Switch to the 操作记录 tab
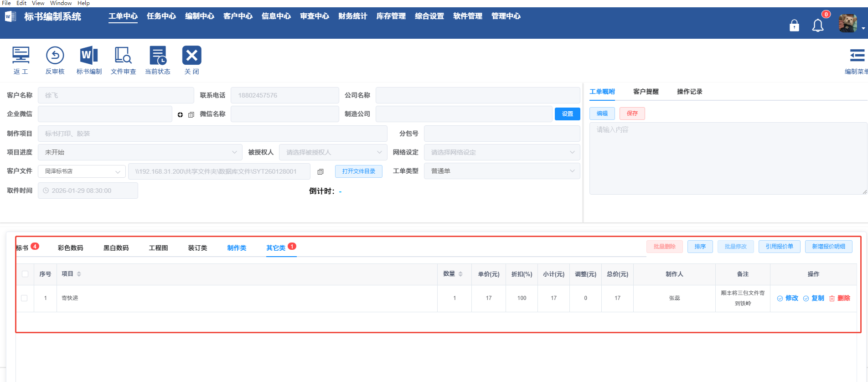The height and width of the screenshot is (382, 868). [690, 92]
